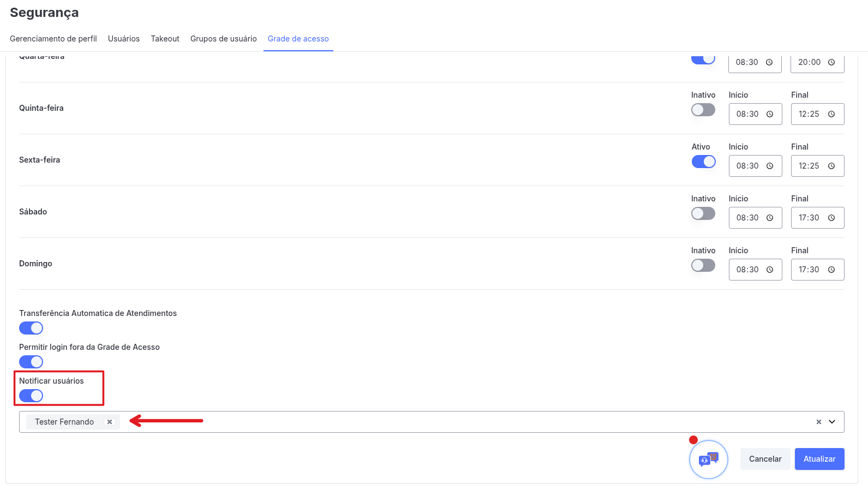This screenshot has height=501, width=868.
Task: Toggle Notificar usuários switch off
Action: [x=31, y=396]
